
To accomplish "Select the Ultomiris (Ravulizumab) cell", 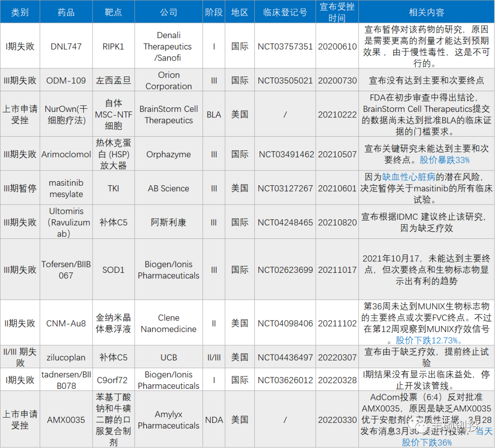I will (x=66, y=222).
